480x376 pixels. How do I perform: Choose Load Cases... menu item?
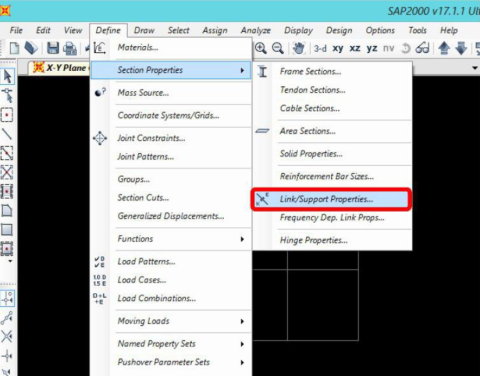(x=171, y=280)
